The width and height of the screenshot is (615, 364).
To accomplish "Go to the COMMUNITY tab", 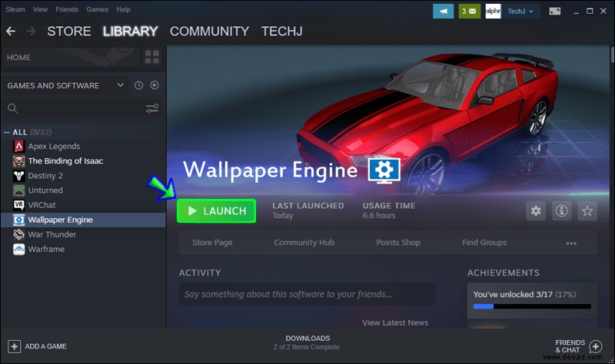I will (x=209, y=31).
